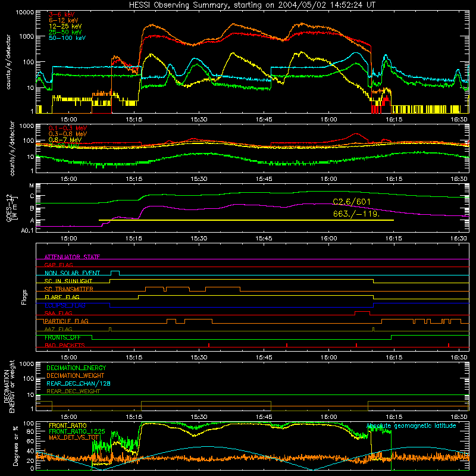The width and height of the screenshot is (476, 476).
Task: Click the cyan NON_SOLAR_EVENT pulse
Action: coord(115,273)
